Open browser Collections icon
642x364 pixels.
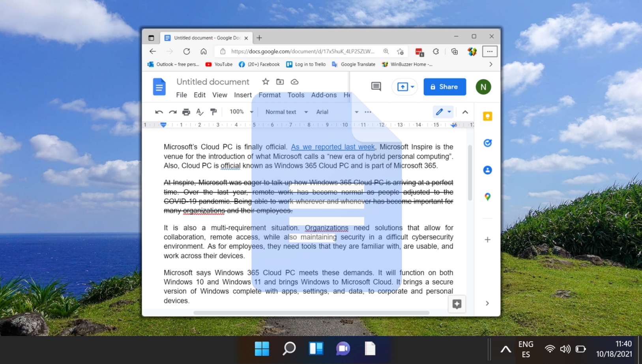(455, 51)
